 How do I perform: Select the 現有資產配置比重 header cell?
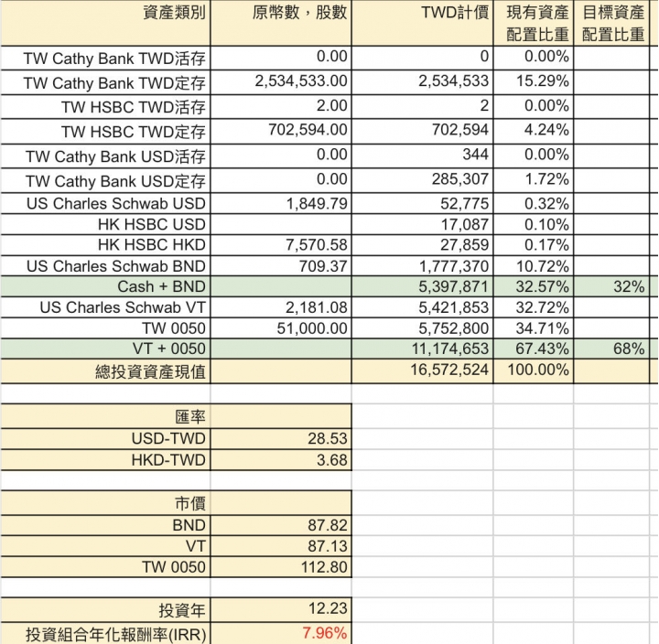tap(534, 23)
